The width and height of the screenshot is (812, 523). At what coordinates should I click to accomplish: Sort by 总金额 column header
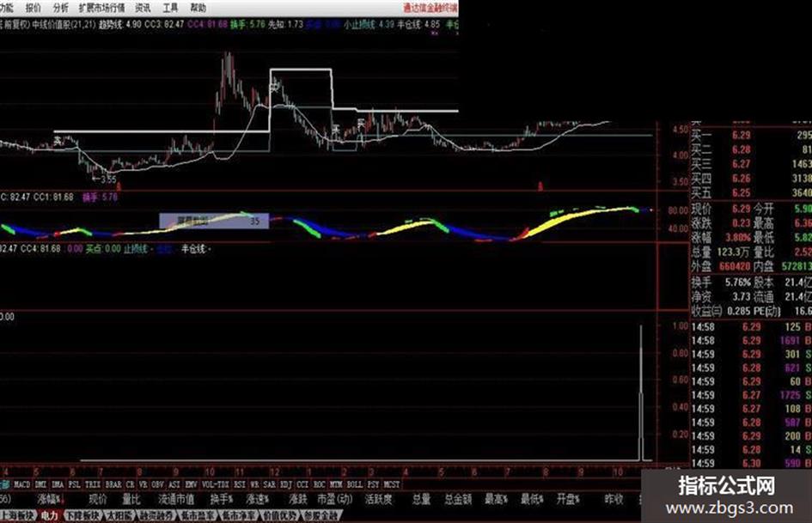click(x=458, y=500)
